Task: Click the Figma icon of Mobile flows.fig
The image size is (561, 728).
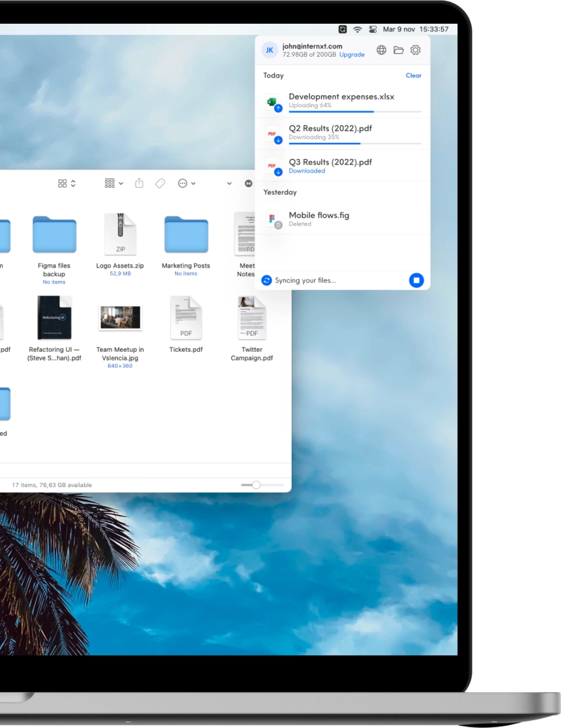Action: [x=272, y=219]
